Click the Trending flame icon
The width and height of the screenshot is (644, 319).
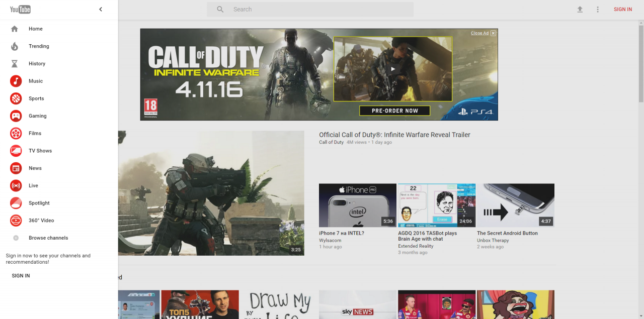(15, 46)
